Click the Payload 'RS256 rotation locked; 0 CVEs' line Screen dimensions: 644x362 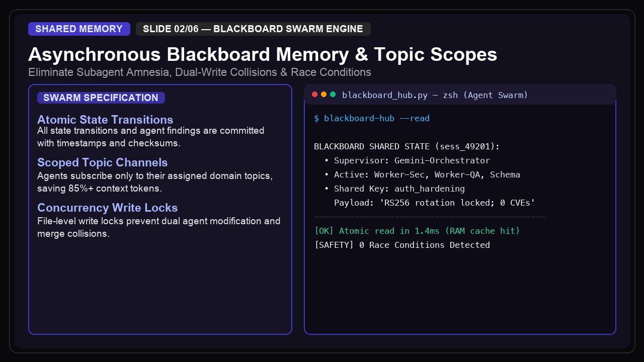click(435, 203)
